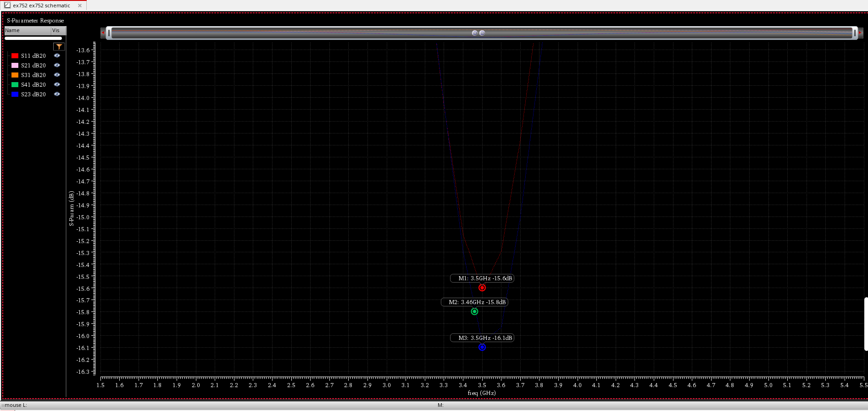The width and height of the screenshot is (868, 411).
Task: Select green marker M2 point
Action: point(474,311)
